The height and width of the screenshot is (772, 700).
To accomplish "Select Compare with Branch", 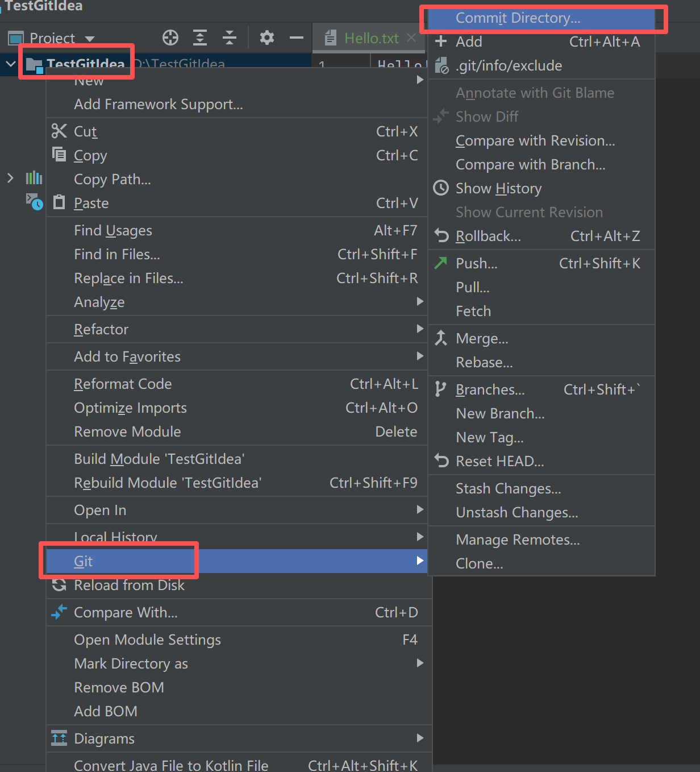I will coord(541,164).
